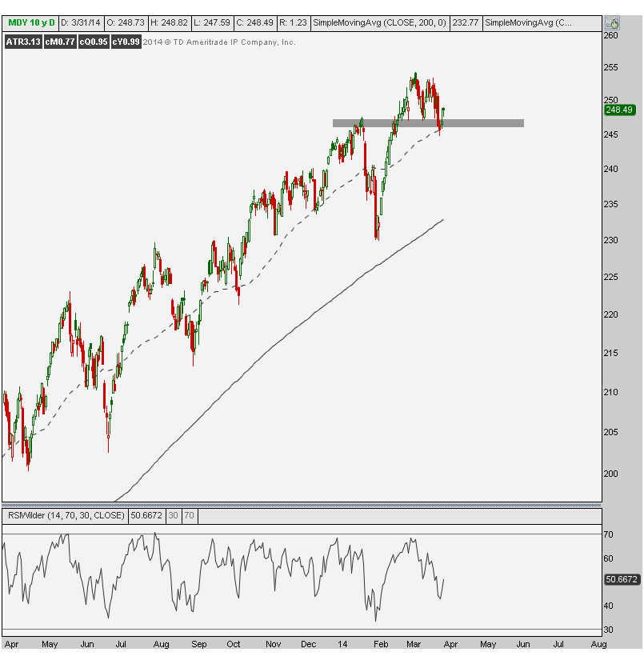Image resolution: width=644 pixels, height=668 pixels.
Task: Select the gray horizontal support zone rectangle
Action: (x=428, y=123)
